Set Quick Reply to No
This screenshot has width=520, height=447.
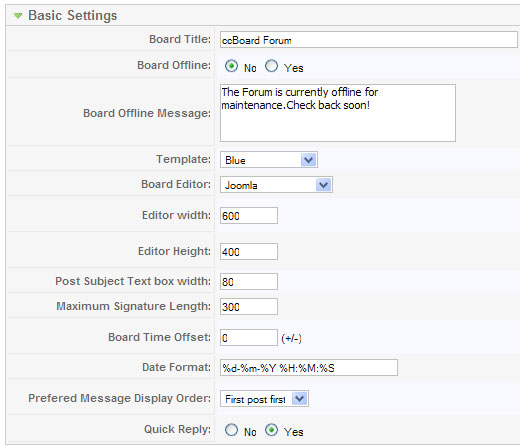click(231, 430)
